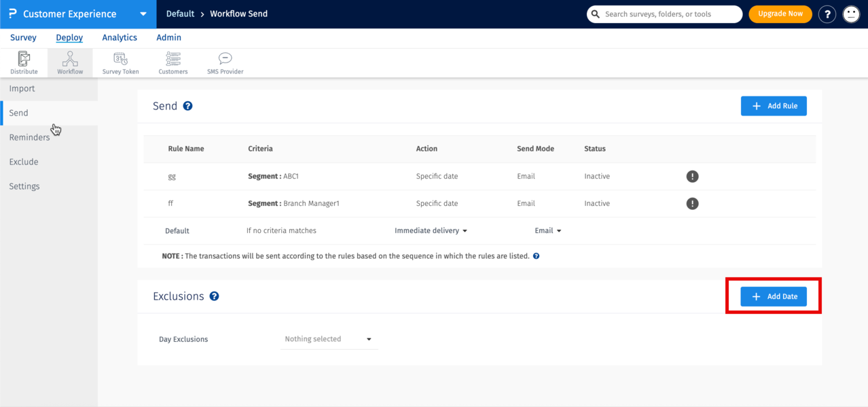Open help tooltip next to Send heading
Viewport: 868px width, 407px height.
click(188, 106)
